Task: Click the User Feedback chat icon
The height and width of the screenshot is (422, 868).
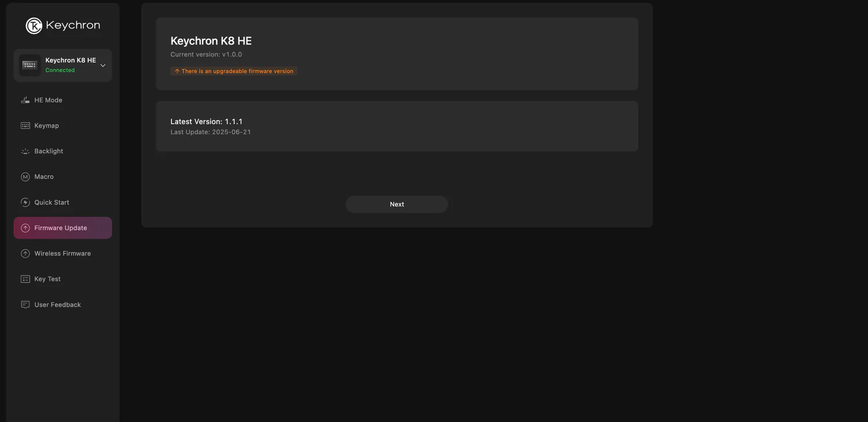Action: [25, 304]
